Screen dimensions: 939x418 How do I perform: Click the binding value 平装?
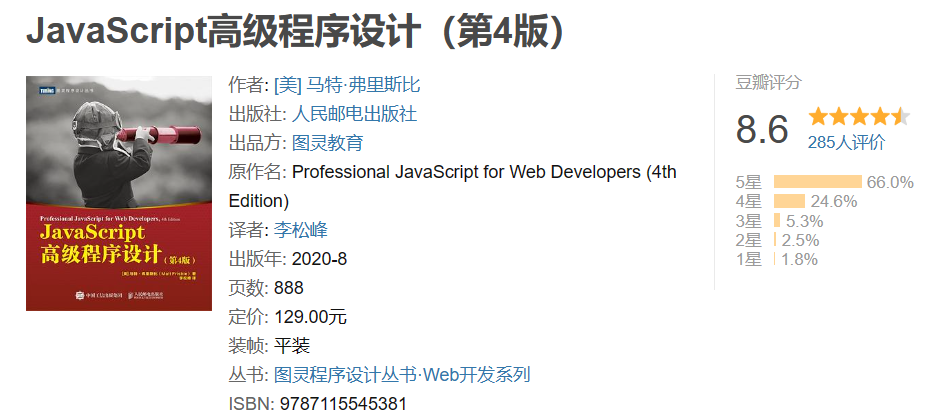click(292, 346)
